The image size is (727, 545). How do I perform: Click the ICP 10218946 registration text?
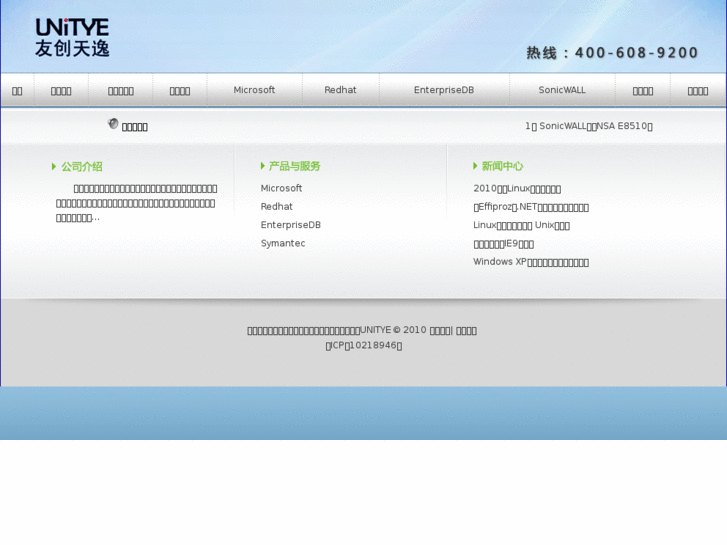pyautogui.click(x=364, y=346)
